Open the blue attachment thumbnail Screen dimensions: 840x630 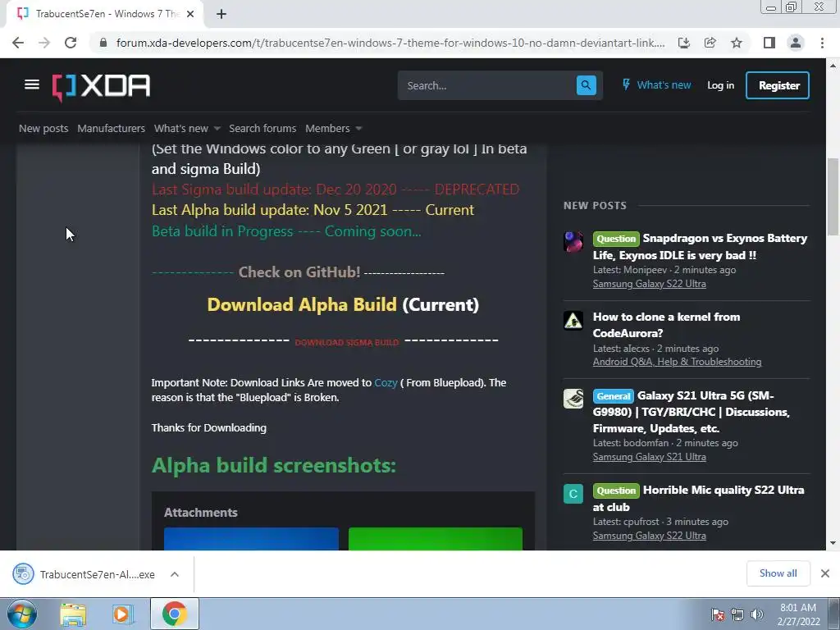point(251,538)
